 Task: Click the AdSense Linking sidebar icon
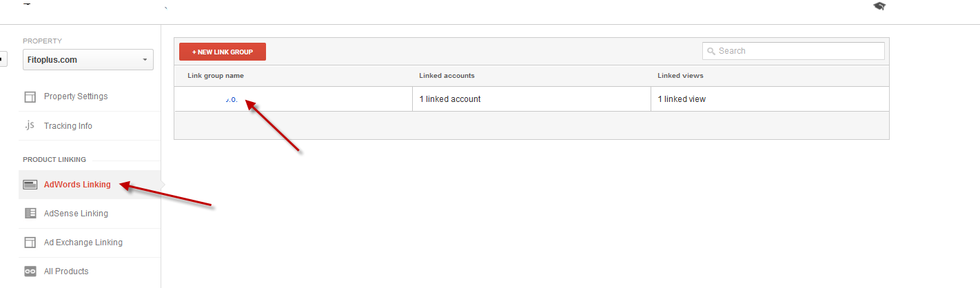click(x=30, y=214)
